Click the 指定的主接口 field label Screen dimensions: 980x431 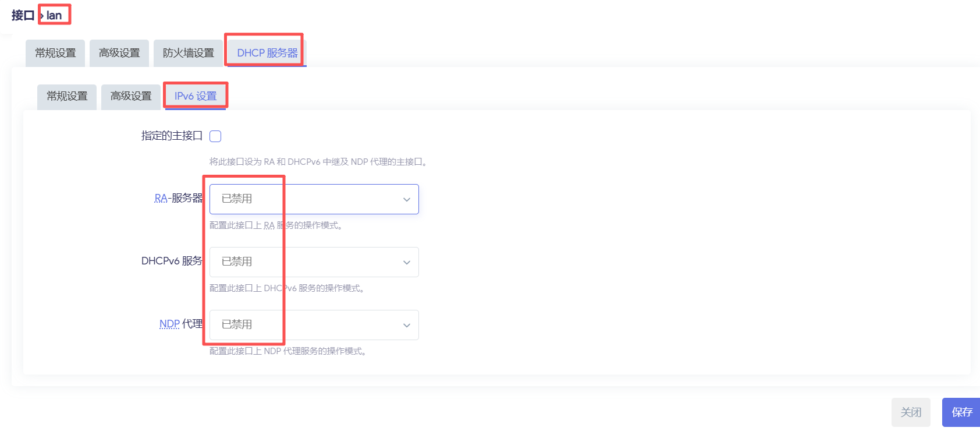172,136
